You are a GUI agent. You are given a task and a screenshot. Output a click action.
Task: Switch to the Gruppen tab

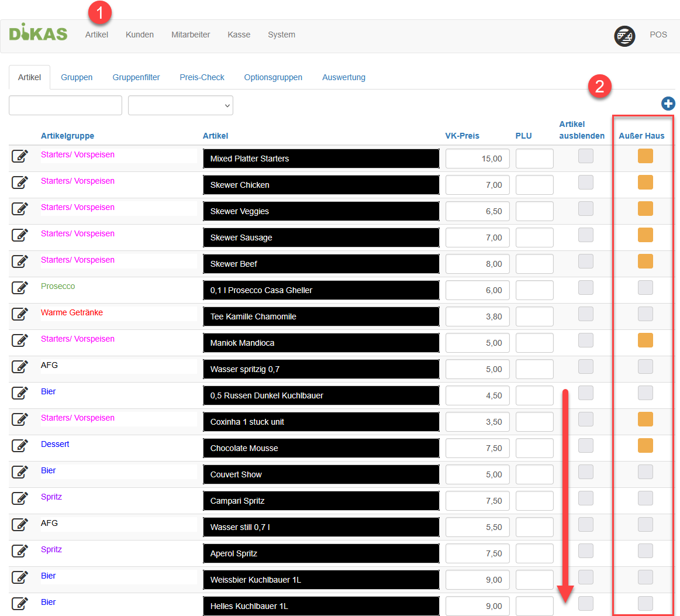coord(77,77)
